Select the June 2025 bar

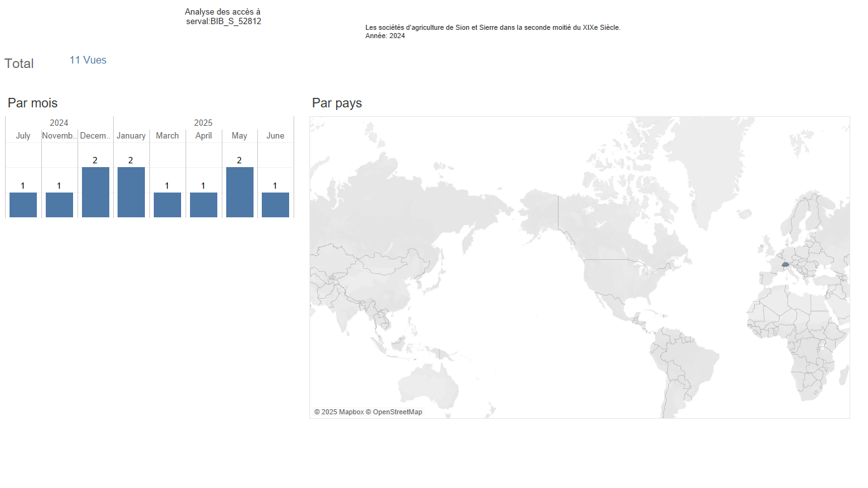[x=275, y=205]
